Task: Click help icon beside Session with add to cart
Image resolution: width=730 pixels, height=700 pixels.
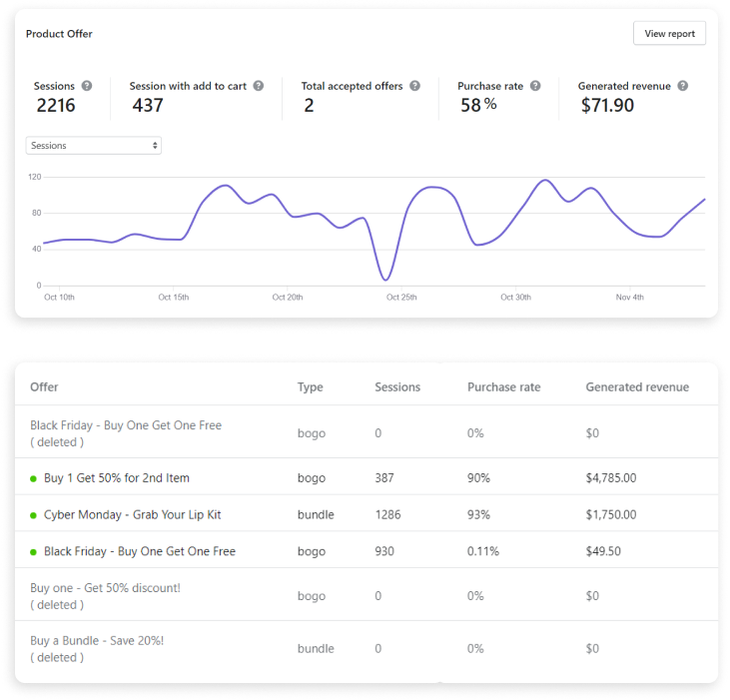Action: pyautogui.click(x=259, y=86)
